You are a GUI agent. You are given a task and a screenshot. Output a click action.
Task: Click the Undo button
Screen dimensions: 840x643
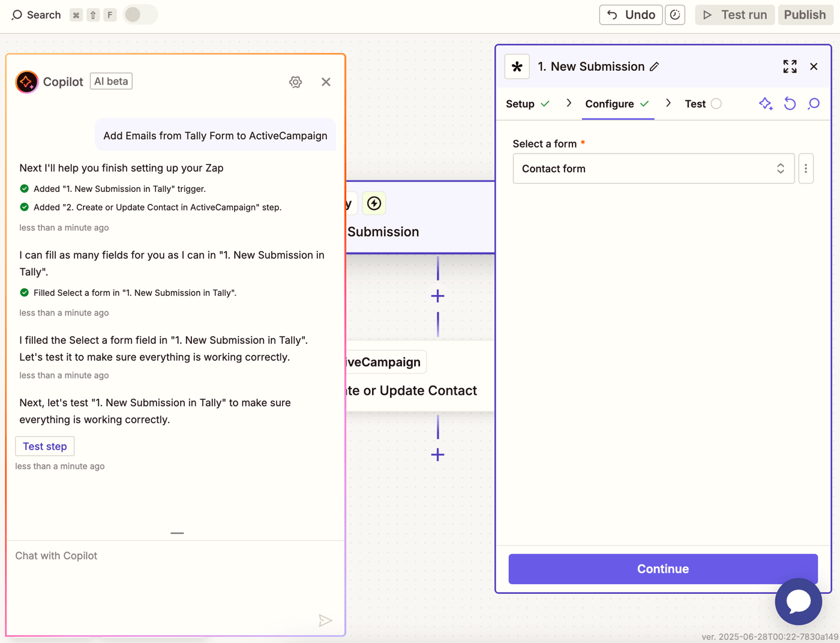click(631, 15)
